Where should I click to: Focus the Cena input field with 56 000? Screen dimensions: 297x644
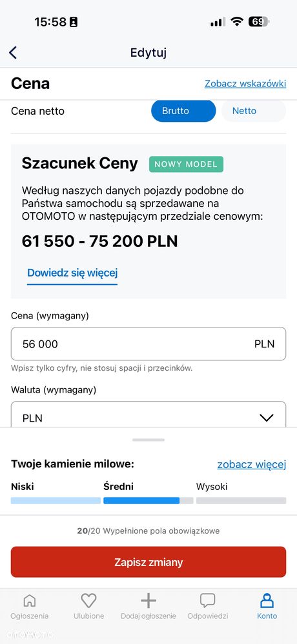coord(148,344)
